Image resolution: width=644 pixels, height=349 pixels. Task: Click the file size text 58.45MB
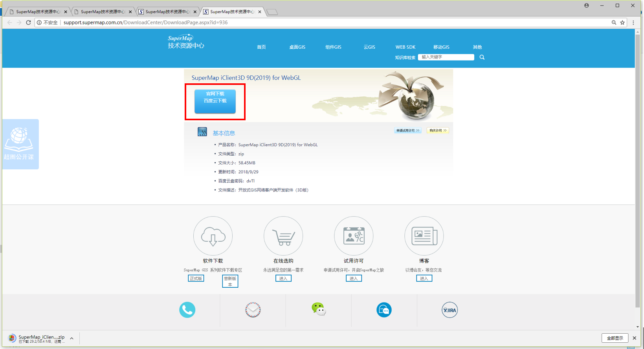point(247,163)
